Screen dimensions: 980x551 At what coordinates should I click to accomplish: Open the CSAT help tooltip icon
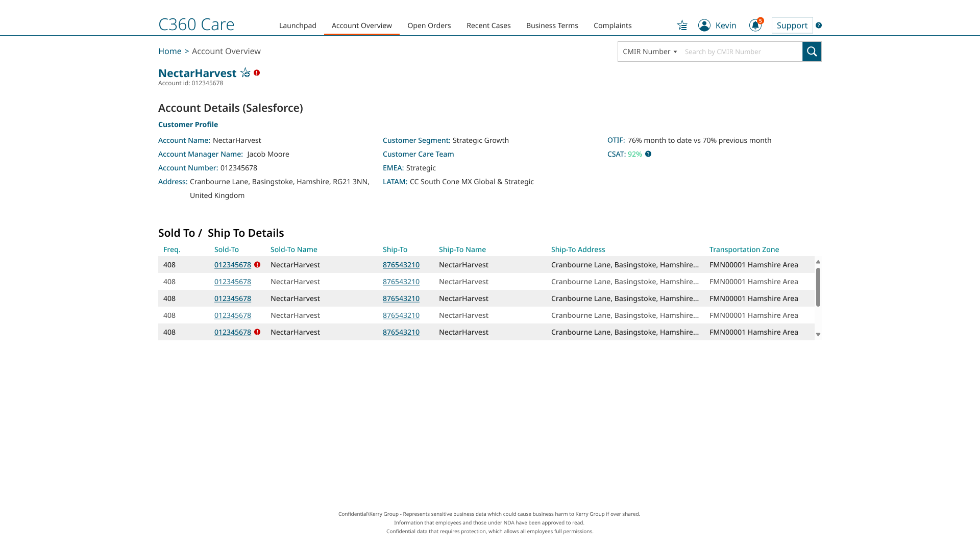click(x=649, y=154)
